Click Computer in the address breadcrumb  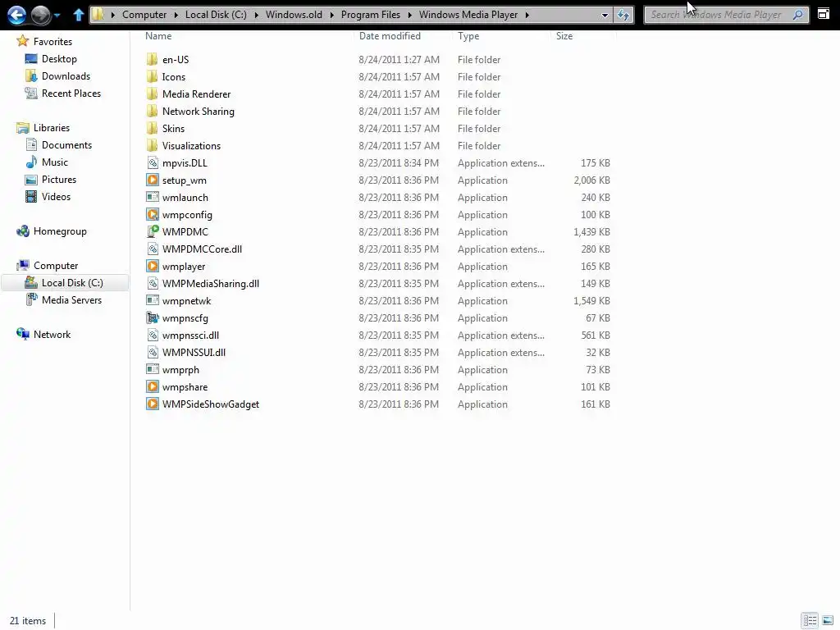144,15
